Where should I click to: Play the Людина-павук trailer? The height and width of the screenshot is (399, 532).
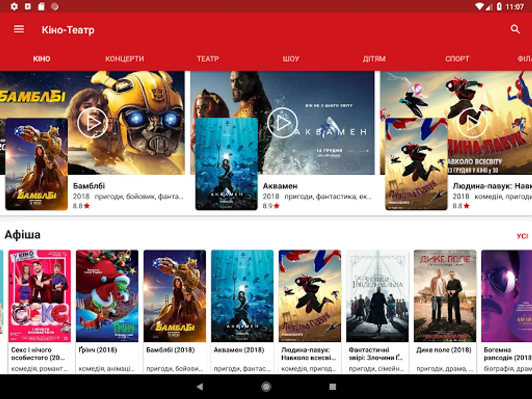coord(472,123)
